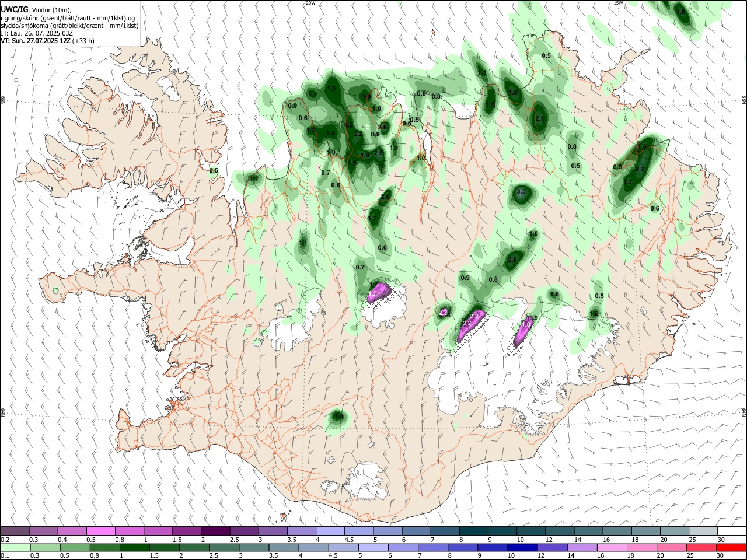Click the 1.8 value in the offshore cell near 15W
Viewport: 747px width, 560px height.
[x=680, y=12]
